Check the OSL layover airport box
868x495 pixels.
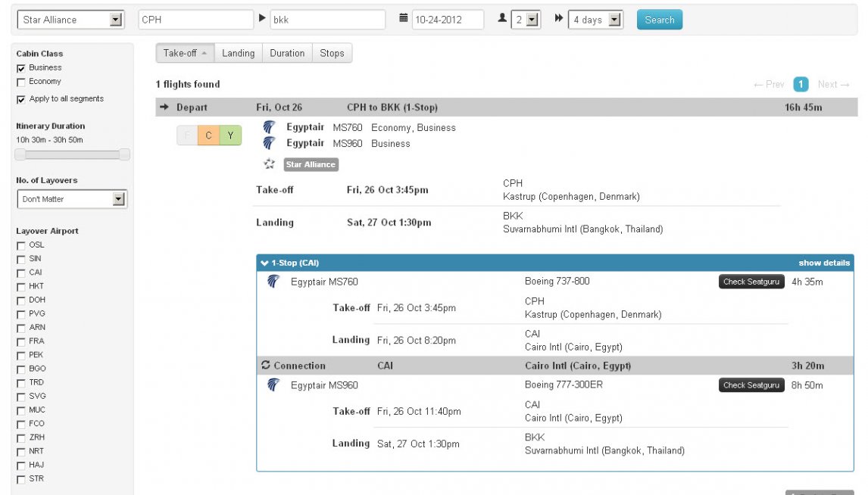[x=21, y=245]
